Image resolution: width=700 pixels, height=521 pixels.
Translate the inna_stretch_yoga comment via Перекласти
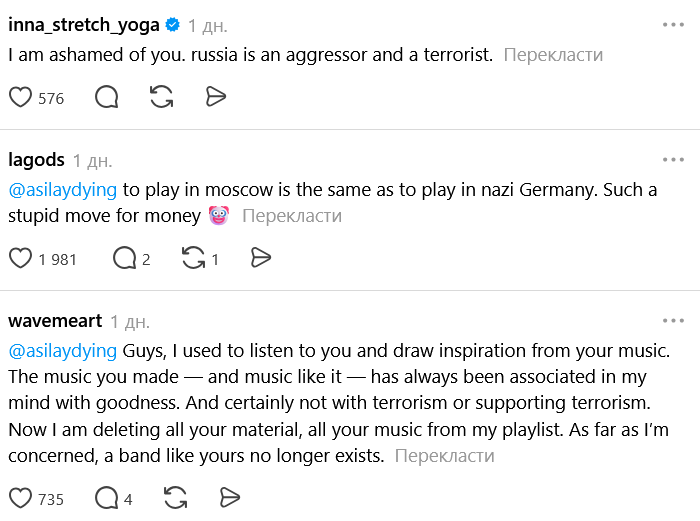click(x=553, y=55)
